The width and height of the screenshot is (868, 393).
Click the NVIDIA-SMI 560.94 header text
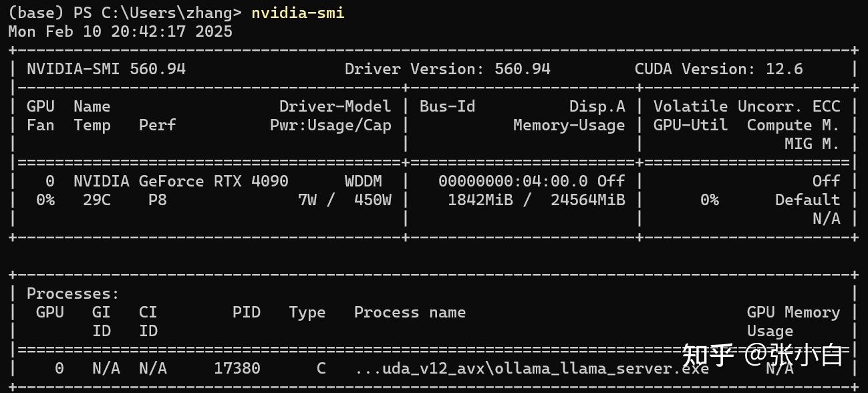coord(106,69)
